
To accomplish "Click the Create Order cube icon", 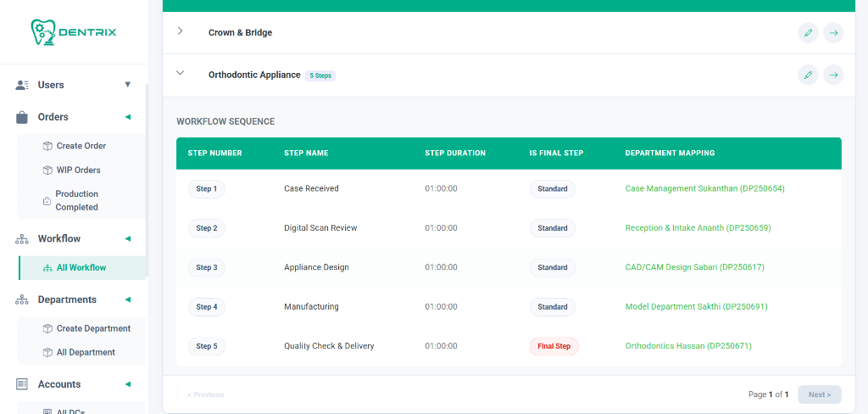I will 47,146.
